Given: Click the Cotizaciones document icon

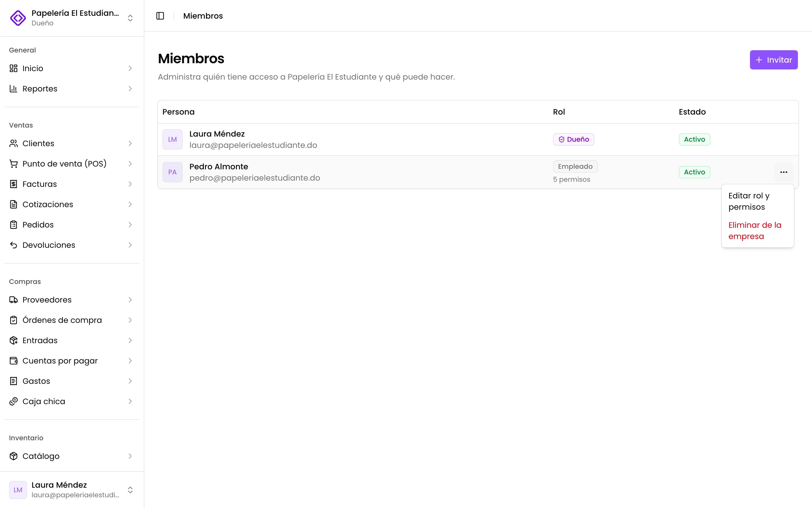Looking at the screenshot, I should click(14, 204).
